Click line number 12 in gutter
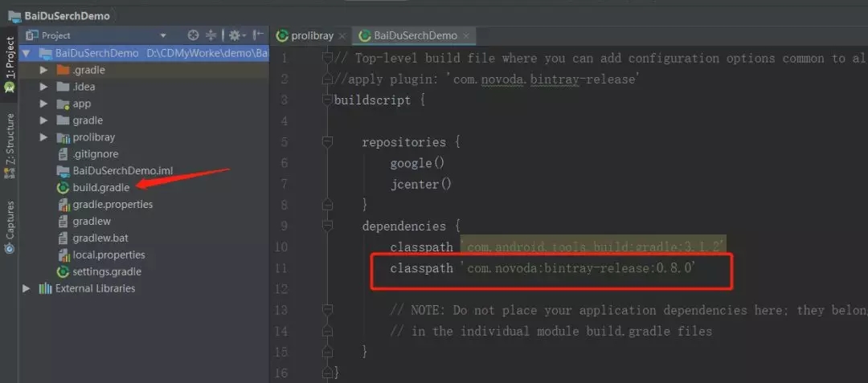This screenshot has height=383, width=868. click(282, 289)
